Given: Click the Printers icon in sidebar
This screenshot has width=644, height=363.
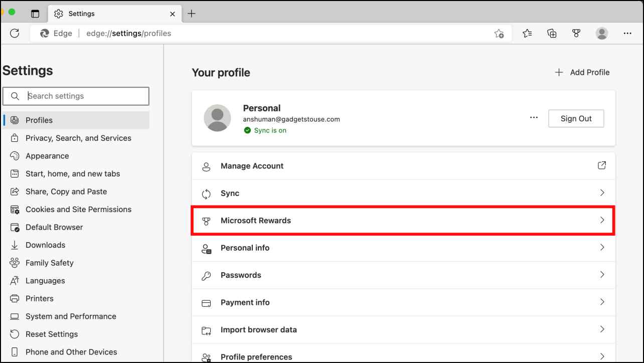Looking at the screenshot, I should (x=15, y=298).
